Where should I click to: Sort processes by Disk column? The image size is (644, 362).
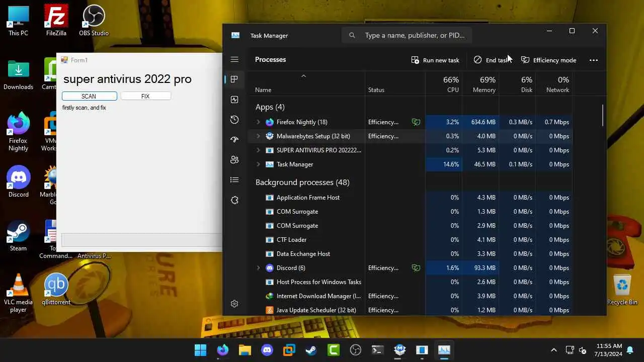[517, 83]
